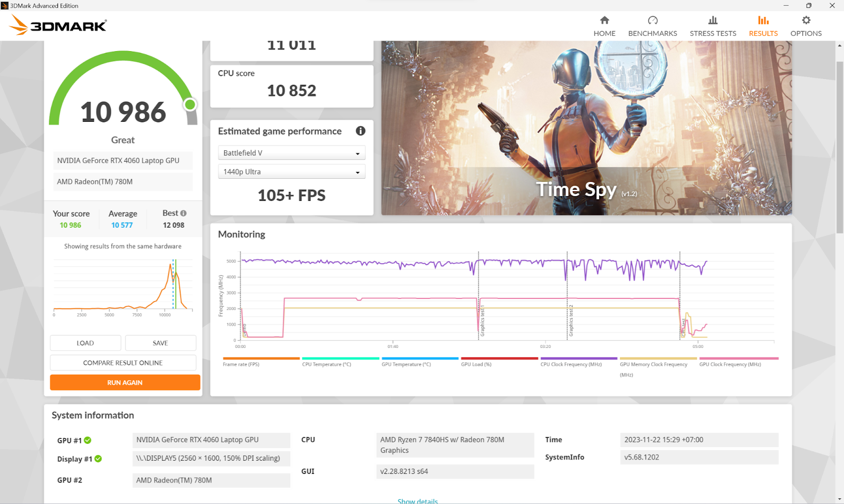The width and height of the screenshot is (844, 504).
Task: Open the Stress Tests chart icon
Action: (713, 20)
